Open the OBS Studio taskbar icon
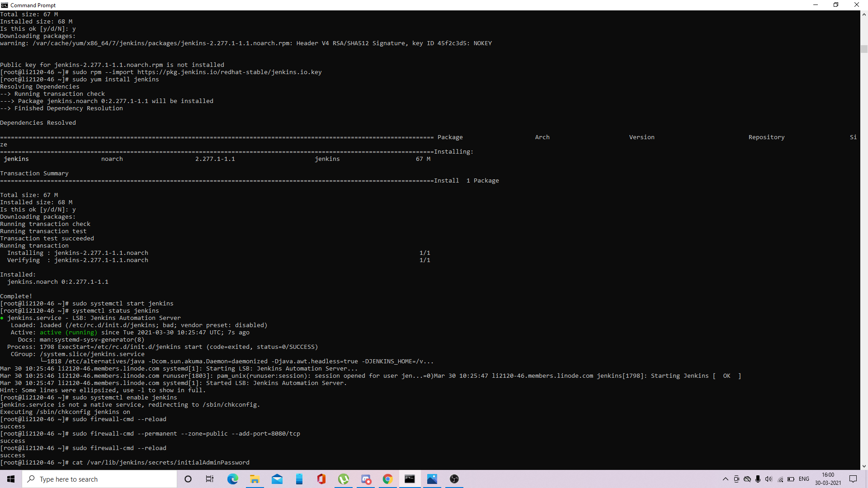Screen dimensions: 868x488 point(454,479)
